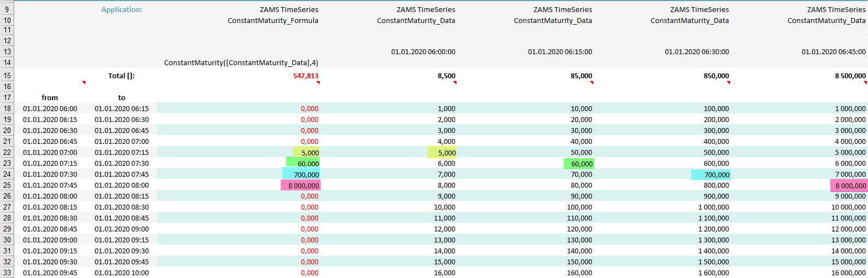Select the 01.01.2020 06:15:00 date header

[x=559, y=52]
